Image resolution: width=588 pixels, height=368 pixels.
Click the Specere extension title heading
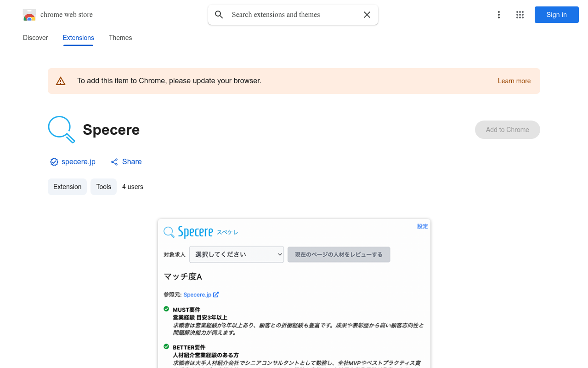pos(111,130)
